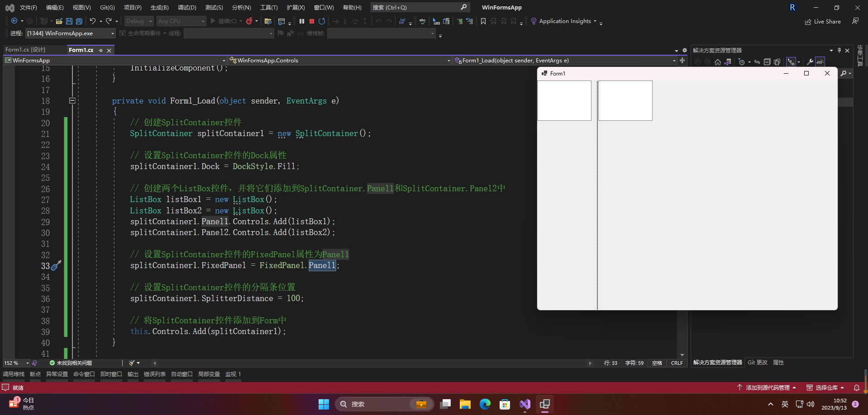Click the screwdriver quick action icon on line 33
The image size is (868, 415).
pyautogui.click(x=56, y=266)
